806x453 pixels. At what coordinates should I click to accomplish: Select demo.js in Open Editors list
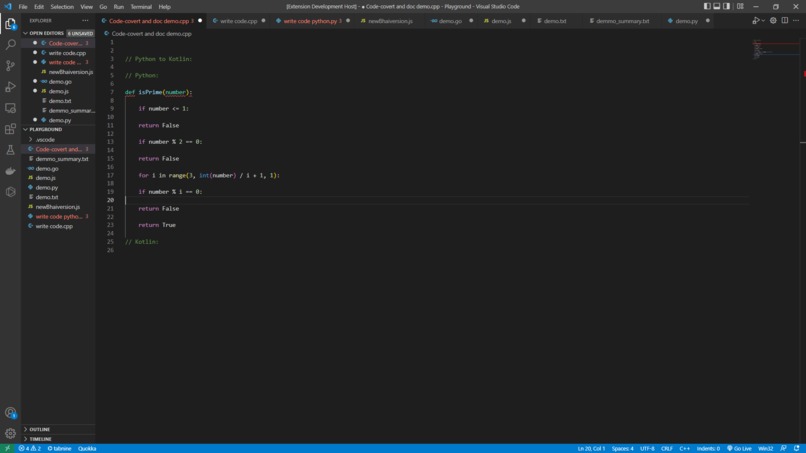click(58, 91)
